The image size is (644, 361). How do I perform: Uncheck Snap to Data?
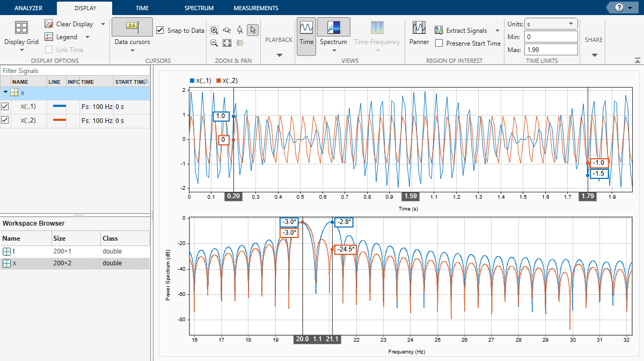click(160, 31)
